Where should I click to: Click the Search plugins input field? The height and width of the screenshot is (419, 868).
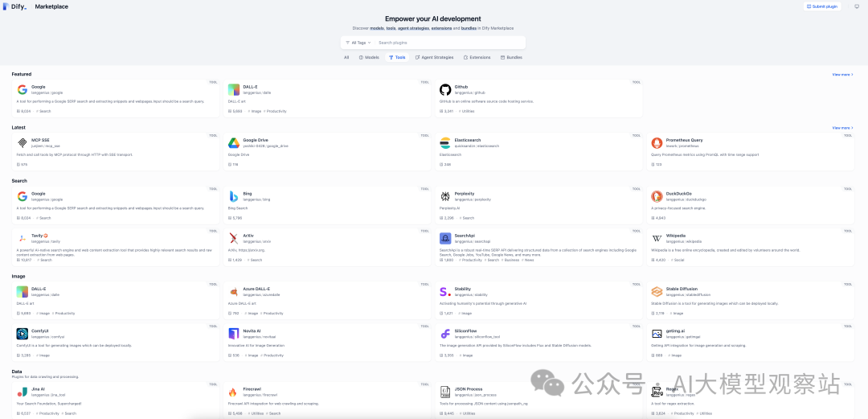click(x=449, y=43)
